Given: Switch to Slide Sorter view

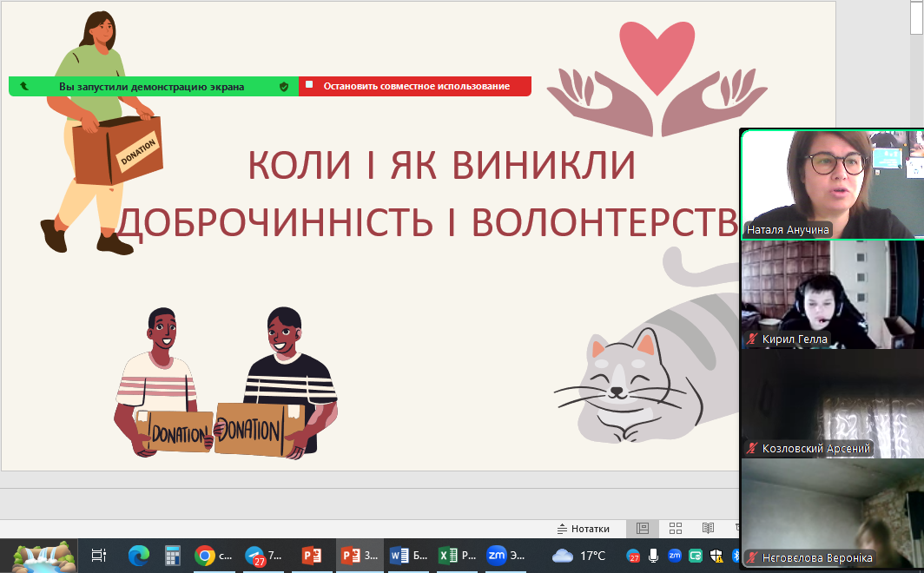Looking at the screenshot, I should point(676,528).
